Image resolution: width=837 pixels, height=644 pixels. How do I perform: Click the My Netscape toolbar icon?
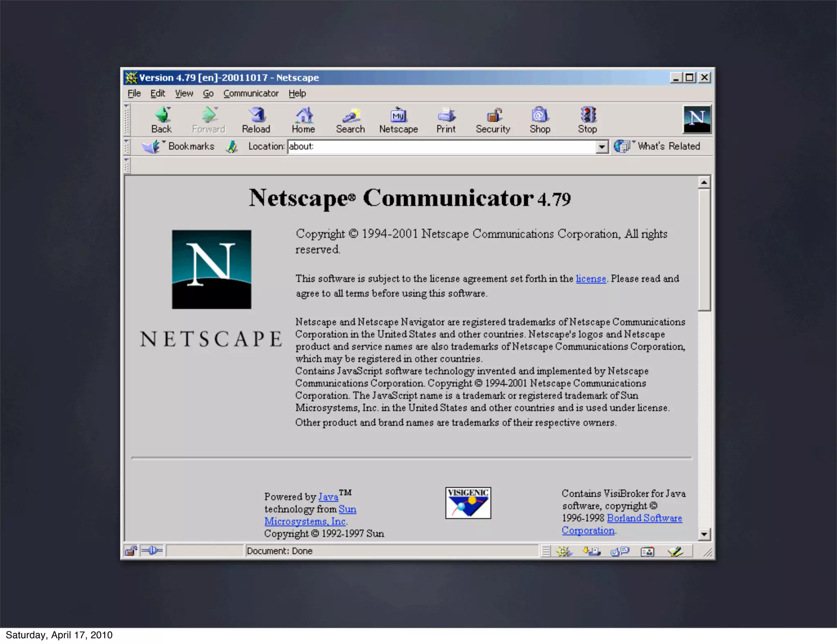[x=398, y=116]
